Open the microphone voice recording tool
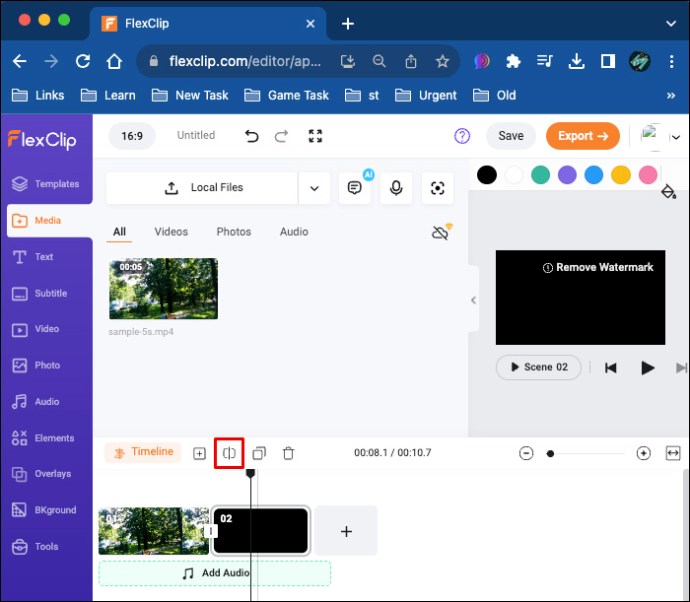 point(396,188)
